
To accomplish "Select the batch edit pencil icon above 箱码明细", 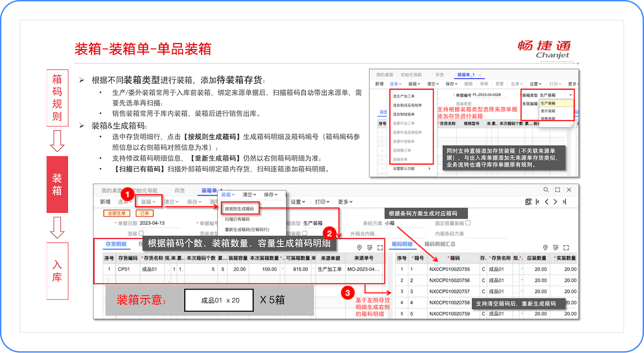I will click(556, 248).
